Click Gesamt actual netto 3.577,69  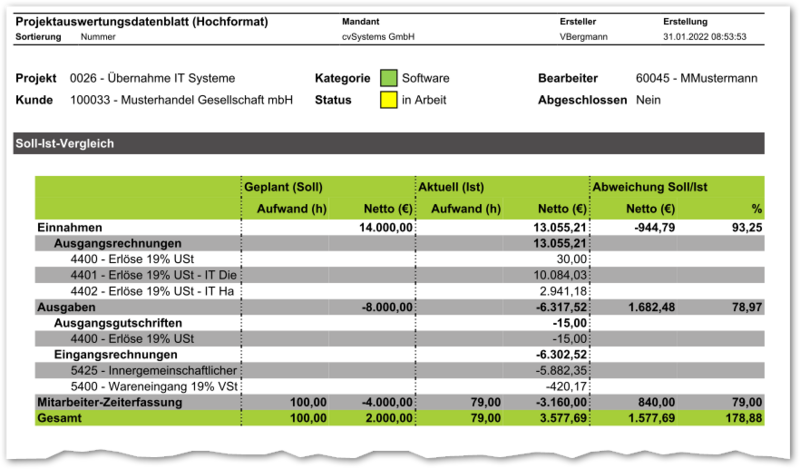tap(563, 418)
